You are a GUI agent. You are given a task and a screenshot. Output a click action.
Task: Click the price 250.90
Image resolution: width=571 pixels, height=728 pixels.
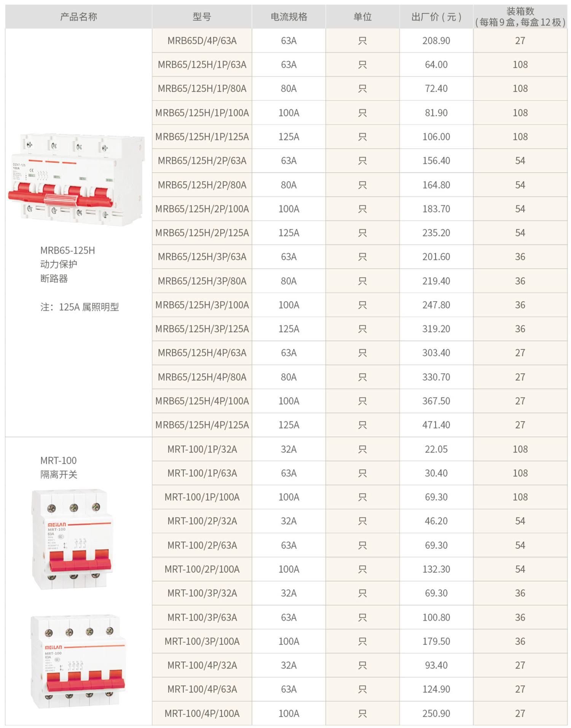[436, 714]
